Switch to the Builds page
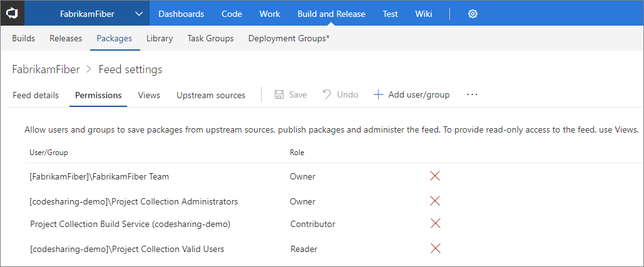The height and width of the screenshot is (267, 644). pyautogui.click(x=23, y=39)
